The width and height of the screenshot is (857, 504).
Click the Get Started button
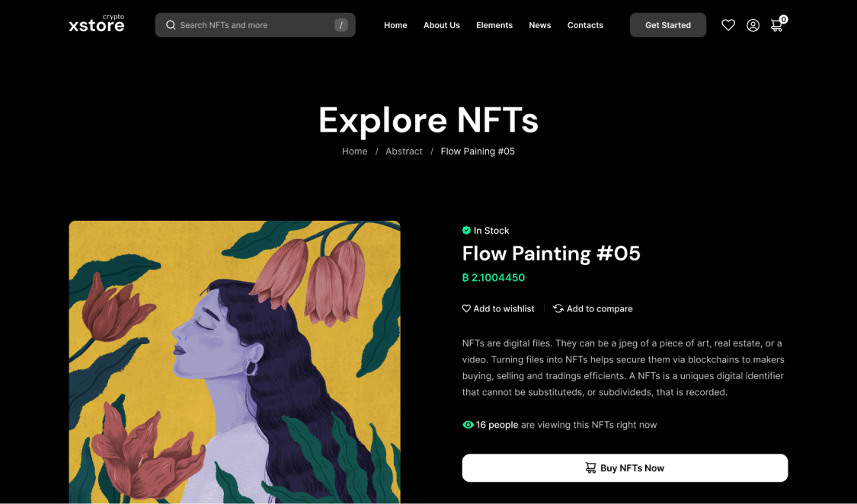point(668,25)
